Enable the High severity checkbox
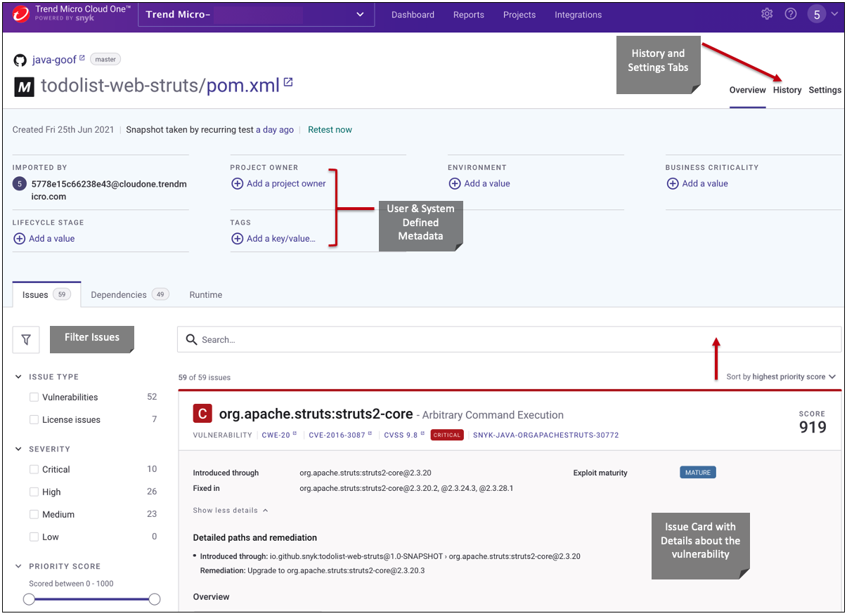Screen dimensions: 847x616 pos(34,492)
